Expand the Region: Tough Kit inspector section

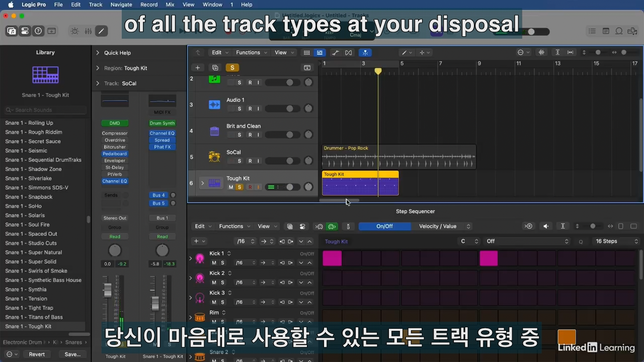pos(98,68)
